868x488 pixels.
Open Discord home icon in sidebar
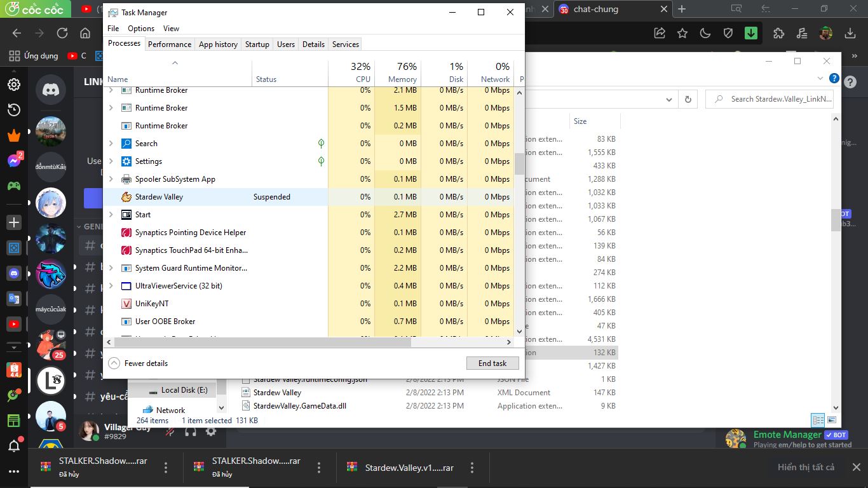tap(51, 90)
